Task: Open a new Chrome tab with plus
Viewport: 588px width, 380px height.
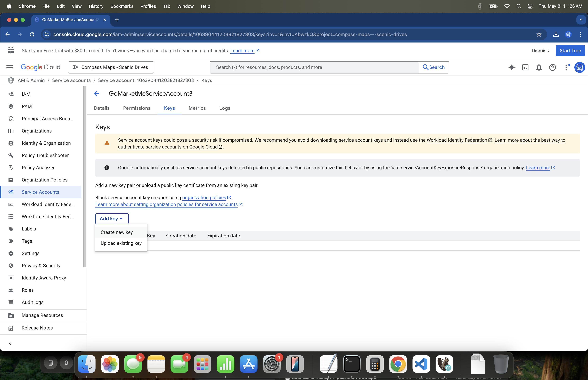Action: [117, 20]
